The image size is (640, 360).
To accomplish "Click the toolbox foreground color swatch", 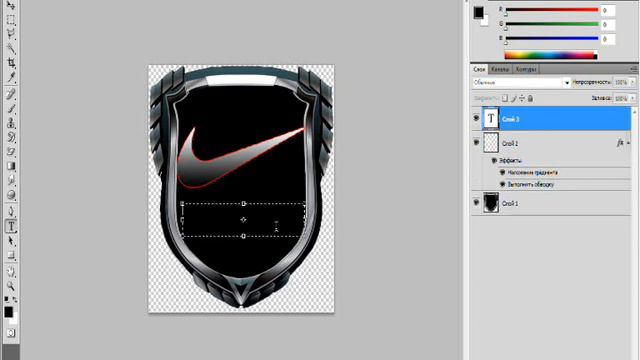I will pyautogui.click(x=8, y=312).
